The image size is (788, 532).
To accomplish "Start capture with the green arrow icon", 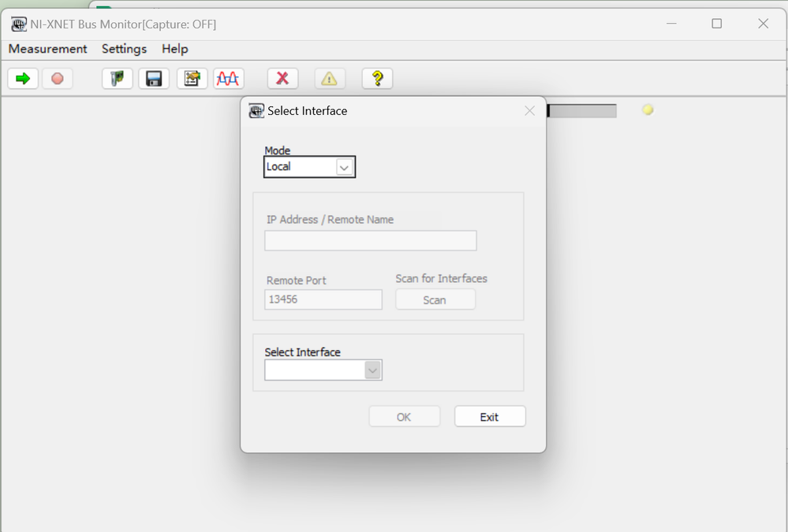I will click(23, 79).
